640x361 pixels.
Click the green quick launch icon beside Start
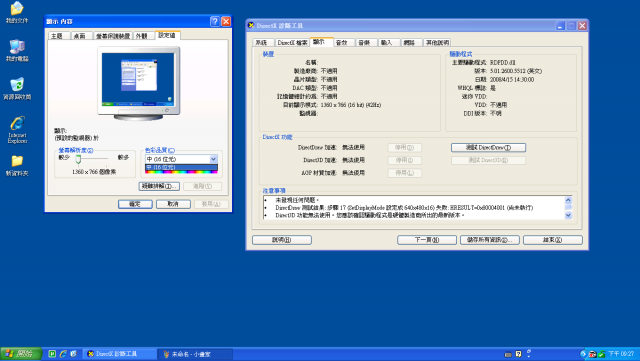click(52, 354)
